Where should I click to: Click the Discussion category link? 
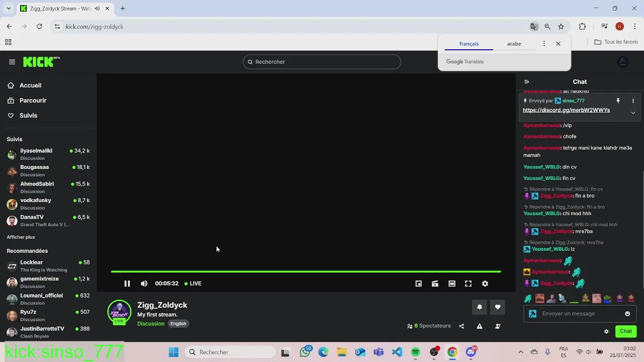151,324
